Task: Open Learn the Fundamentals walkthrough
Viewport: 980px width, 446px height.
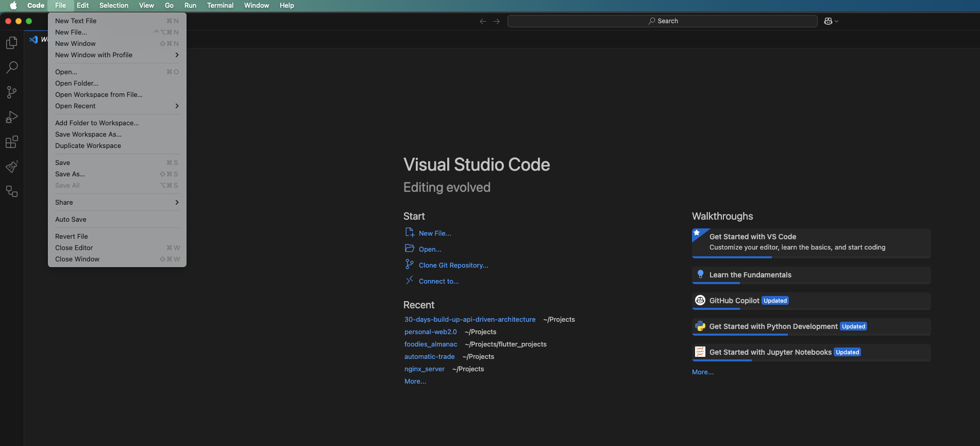Action: pos(812,275)
